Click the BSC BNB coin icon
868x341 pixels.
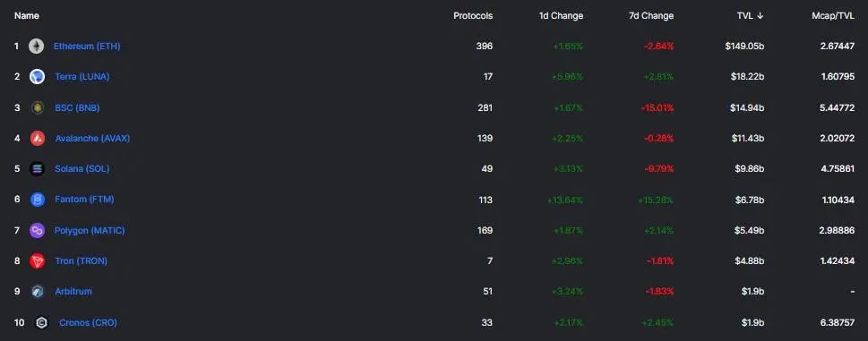coord(37,107)
